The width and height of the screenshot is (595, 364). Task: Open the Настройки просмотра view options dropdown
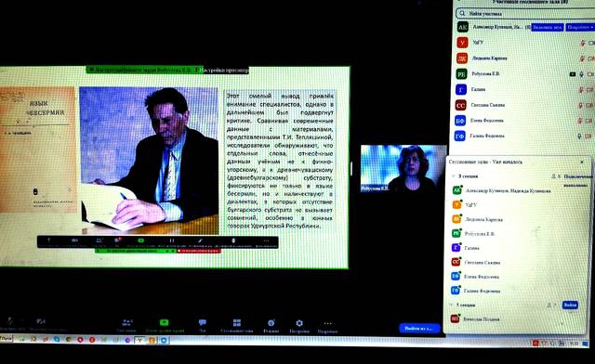(225, 71)
